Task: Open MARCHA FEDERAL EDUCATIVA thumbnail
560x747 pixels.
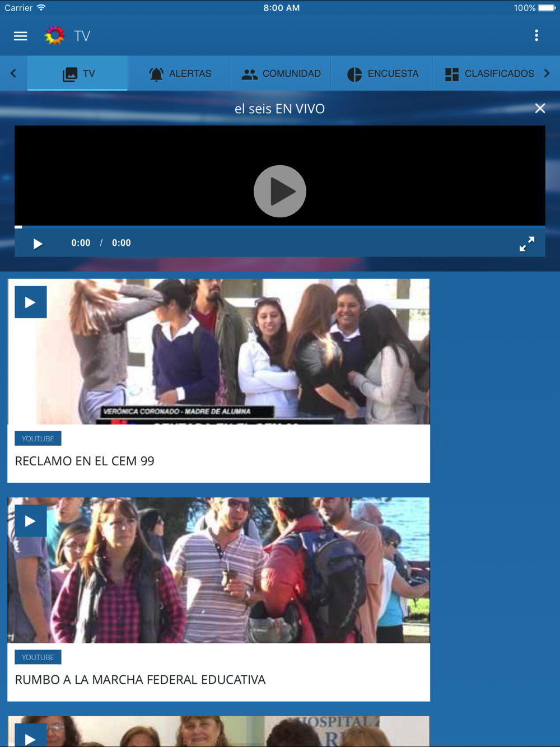Action: (218, 570)
